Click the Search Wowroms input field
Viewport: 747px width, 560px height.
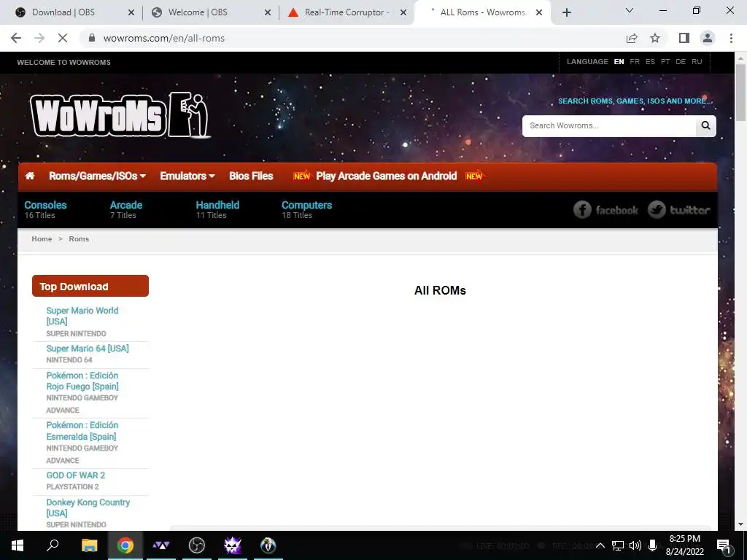[x=609, y=125]
